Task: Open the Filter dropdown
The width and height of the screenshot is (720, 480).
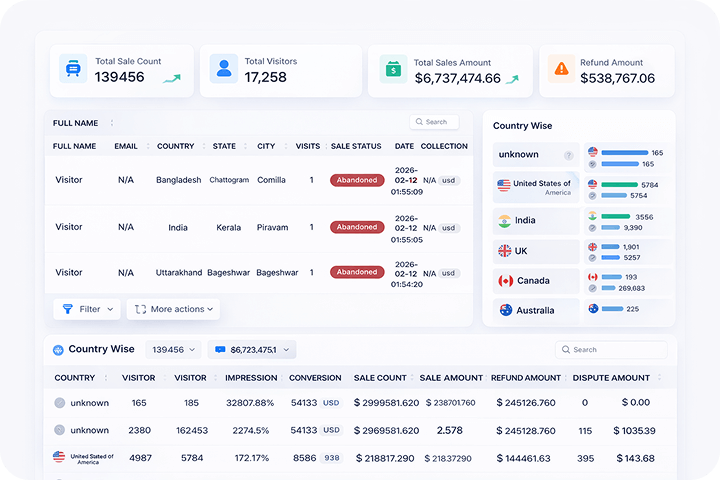Action: click(x=87, y=309)
